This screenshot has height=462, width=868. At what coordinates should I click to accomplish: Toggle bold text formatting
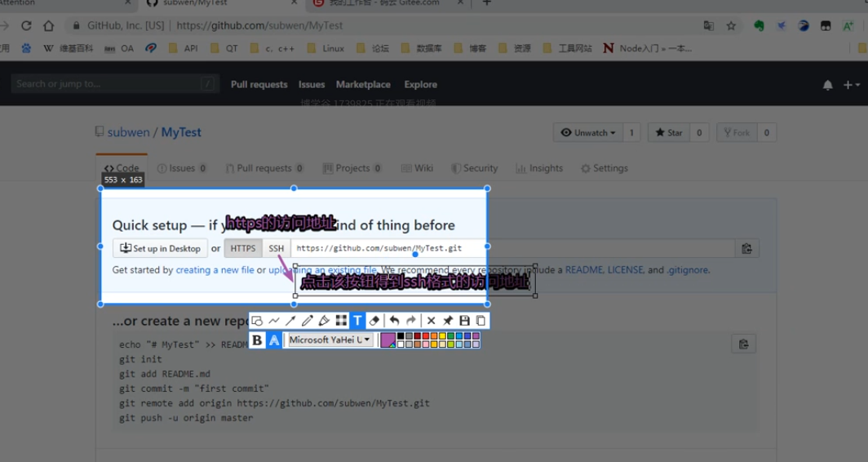click(257, 340)
